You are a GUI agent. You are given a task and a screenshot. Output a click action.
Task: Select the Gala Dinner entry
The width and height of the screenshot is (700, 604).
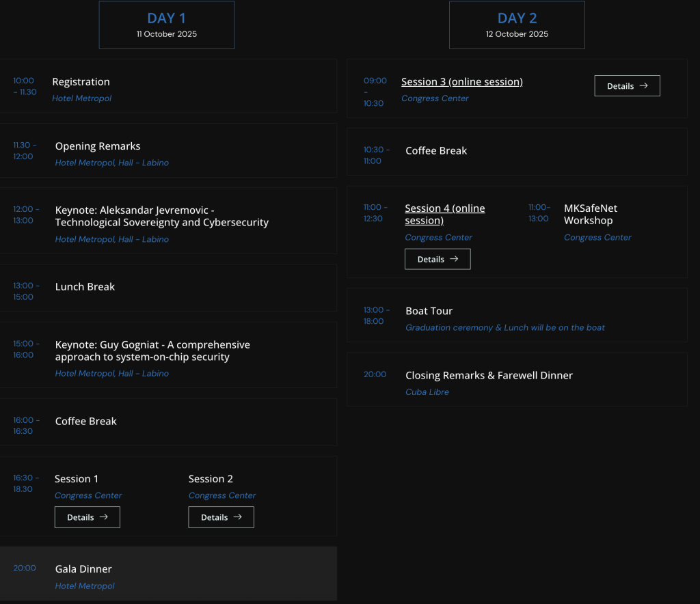click(x=83, y=569)
